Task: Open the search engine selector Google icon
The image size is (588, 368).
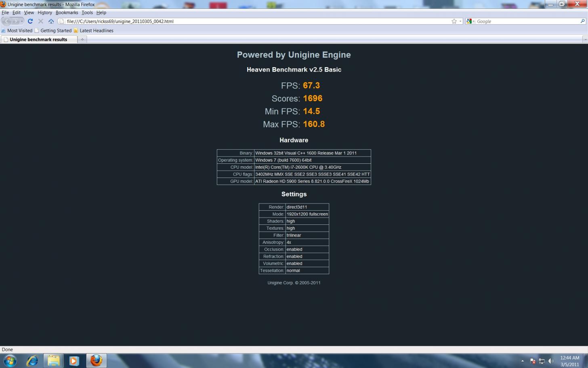Action: (470, 21)
